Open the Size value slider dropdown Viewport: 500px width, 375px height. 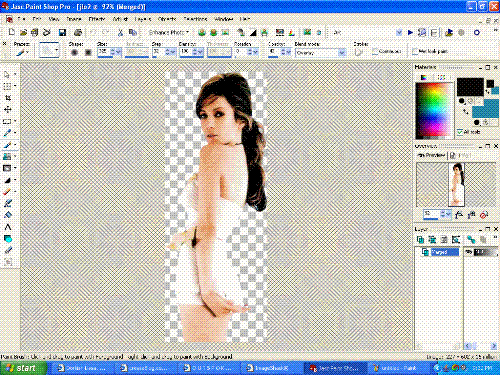click(118, 52)
